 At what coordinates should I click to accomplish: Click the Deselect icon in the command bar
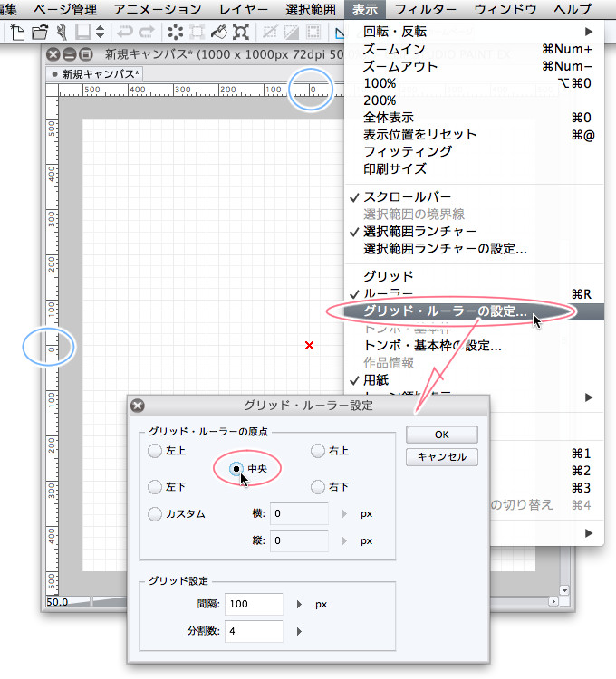(269, 32)
